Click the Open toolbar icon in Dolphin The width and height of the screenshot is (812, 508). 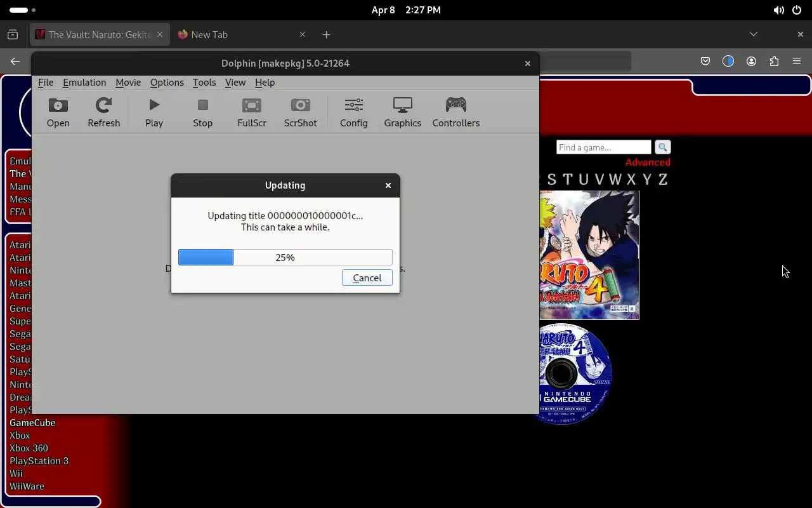[x=58, y=113]
